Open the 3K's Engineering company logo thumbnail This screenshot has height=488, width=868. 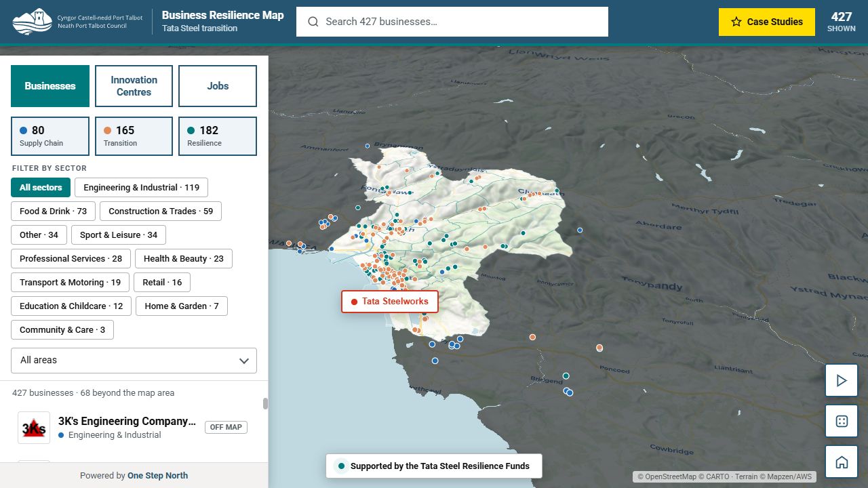[x=34, y=428]
